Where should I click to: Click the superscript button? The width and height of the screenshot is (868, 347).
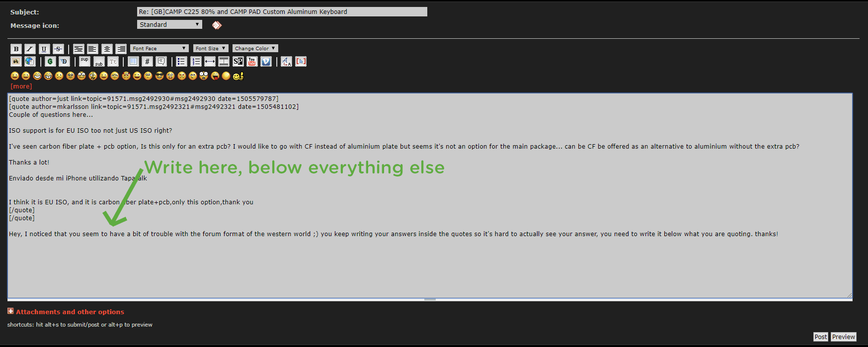coord(84,62)
